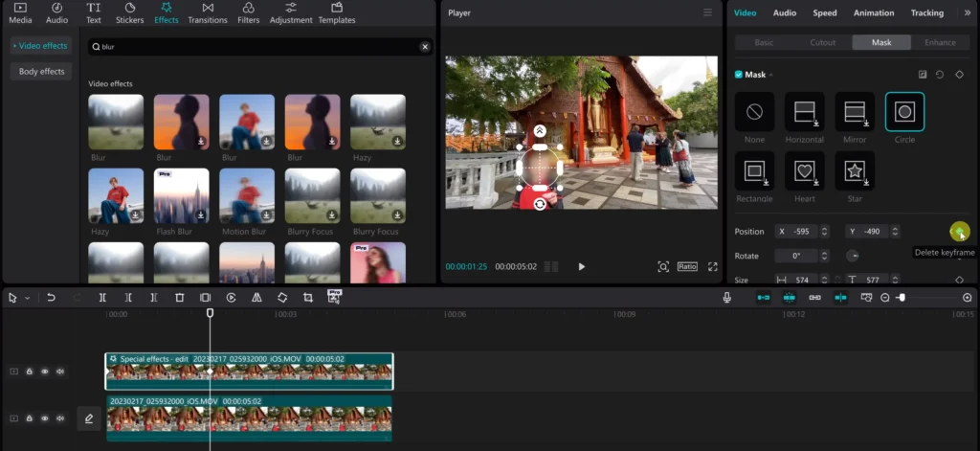Open the Text tab icon

pos(93,8)
